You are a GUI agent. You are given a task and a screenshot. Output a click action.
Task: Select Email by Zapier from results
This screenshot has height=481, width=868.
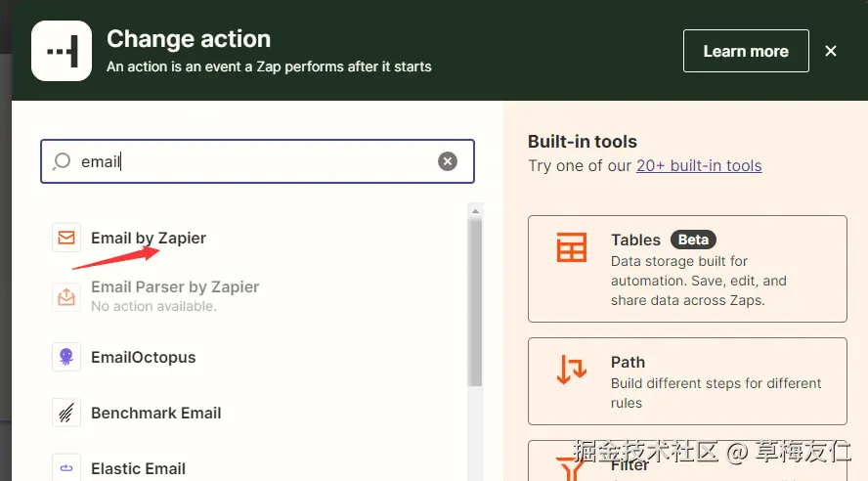pos(149,238)
